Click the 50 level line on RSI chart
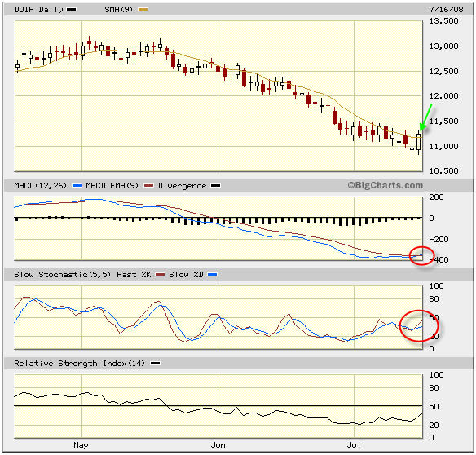Screen dimensions: 476x455 (218, 406)
